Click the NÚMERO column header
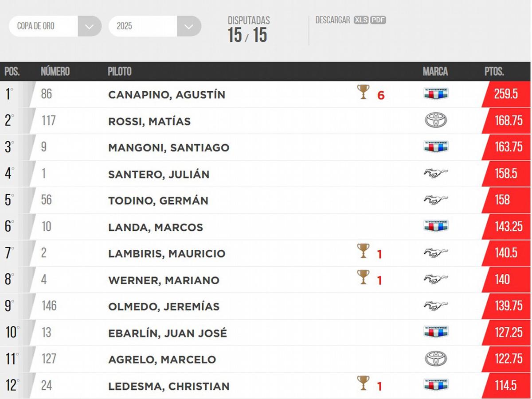The height and width of the screenshot is (399, 532). click(55, 71)
